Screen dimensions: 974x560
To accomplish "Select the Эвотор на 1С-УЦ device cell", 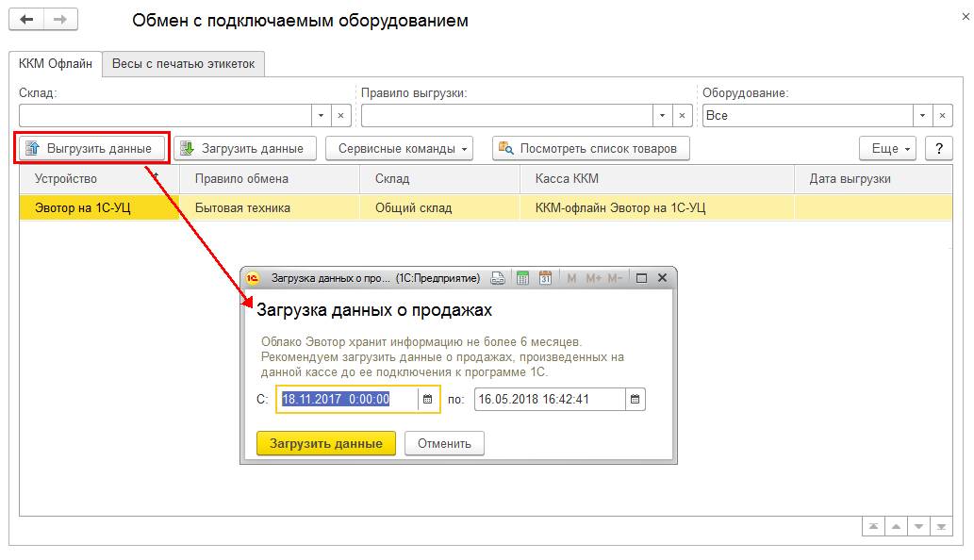I will point(99,208).
